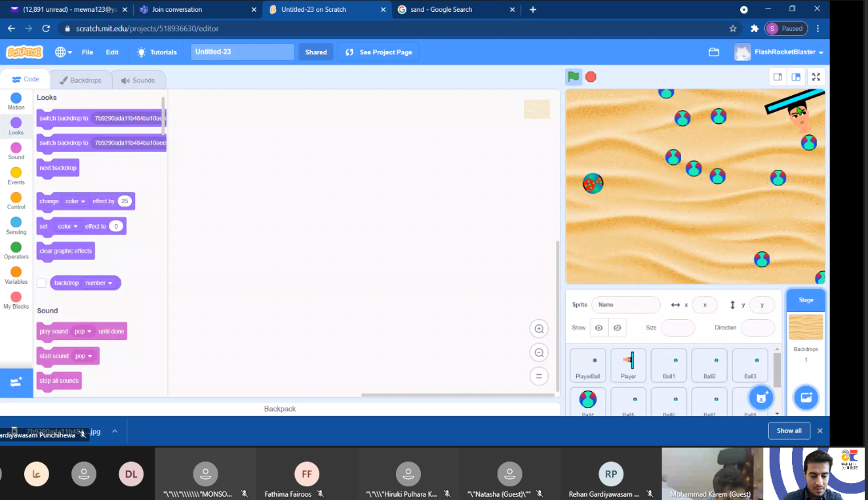Image resolution: width=868 pixels, height=500 pixels.
Task: Select the Sound blocks category
Action: pyautogui.click(x=16, y=151)
